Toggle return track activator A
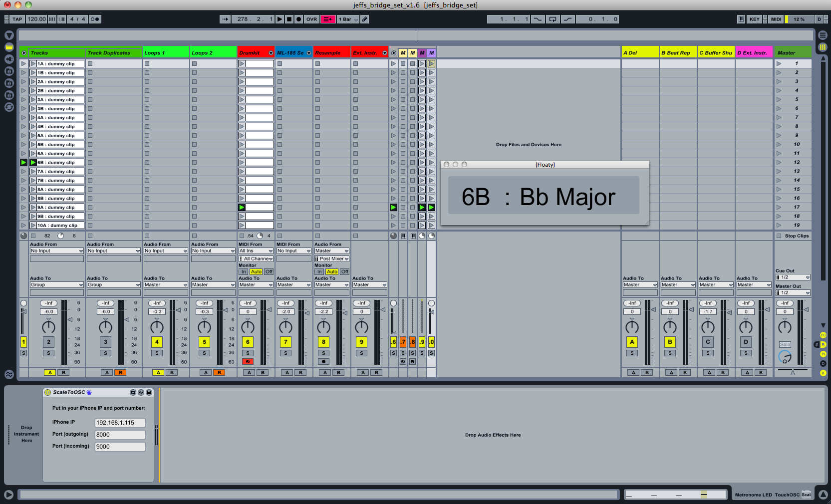 632,342
